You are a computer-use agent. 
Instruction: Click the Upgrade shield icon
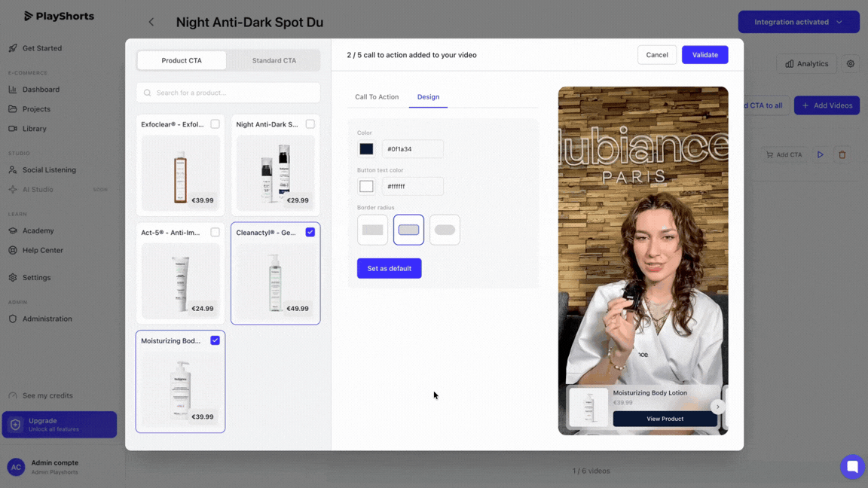pyautogui.click(x=16, y=425)
